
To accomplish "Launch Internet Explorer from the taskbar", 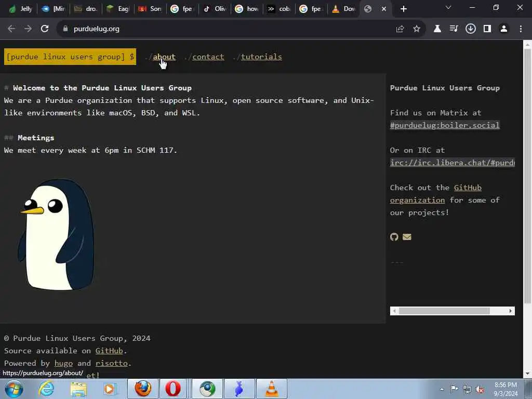I will (46, 389).
